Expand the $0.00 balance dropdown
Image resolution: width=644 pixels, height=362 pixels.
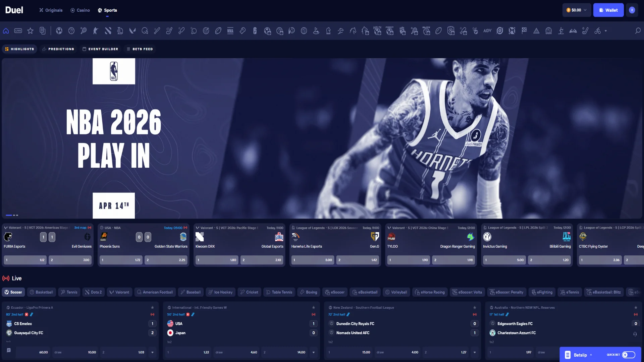point(577,10)
